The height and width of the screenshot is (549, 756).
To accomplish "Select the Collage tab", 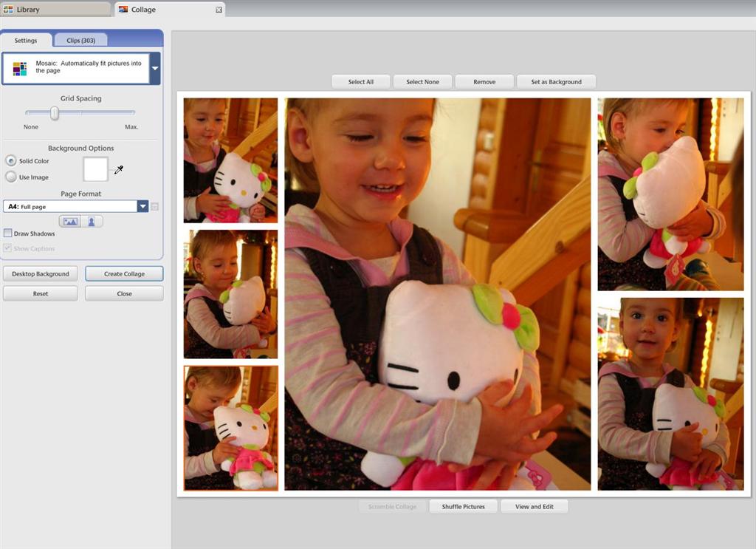I will (x=170, y=9).
